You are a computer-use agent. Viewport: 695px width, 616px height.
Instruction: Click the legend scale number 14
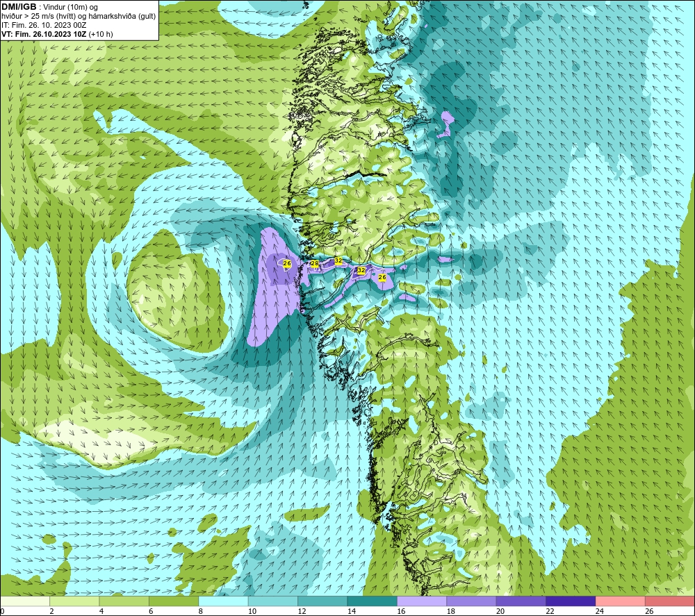coord(352,611)
